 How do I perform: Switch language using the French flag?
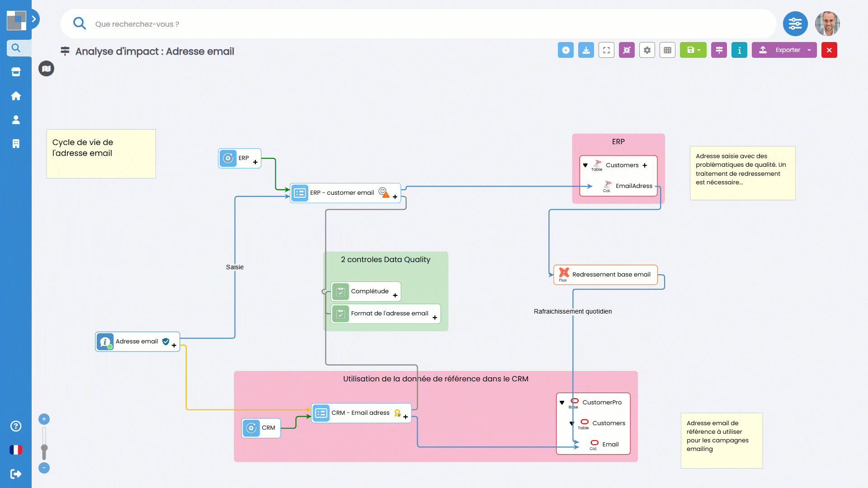click(16, 450)
